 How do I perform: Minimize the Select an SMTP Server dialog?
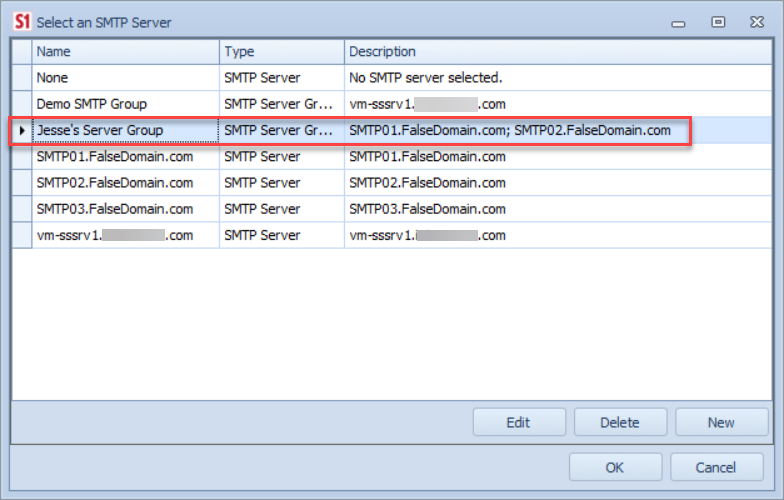678,23
